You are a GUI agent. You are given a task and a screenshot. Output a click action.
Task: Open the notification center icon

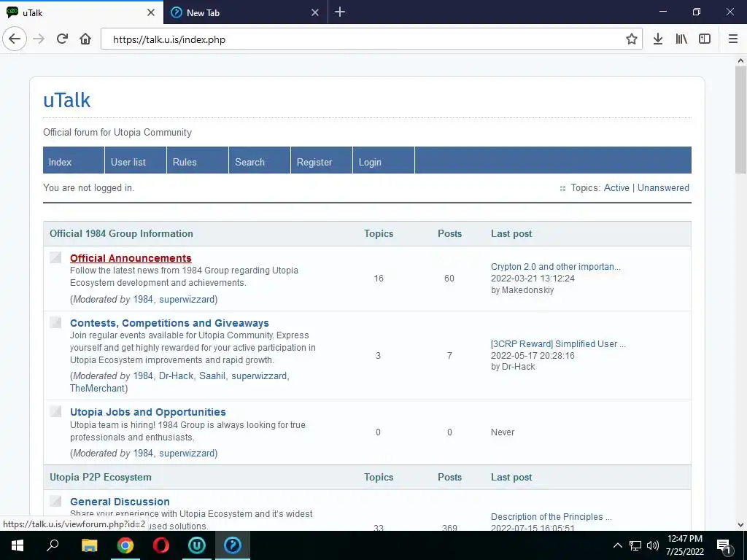(x=724, y=546)
